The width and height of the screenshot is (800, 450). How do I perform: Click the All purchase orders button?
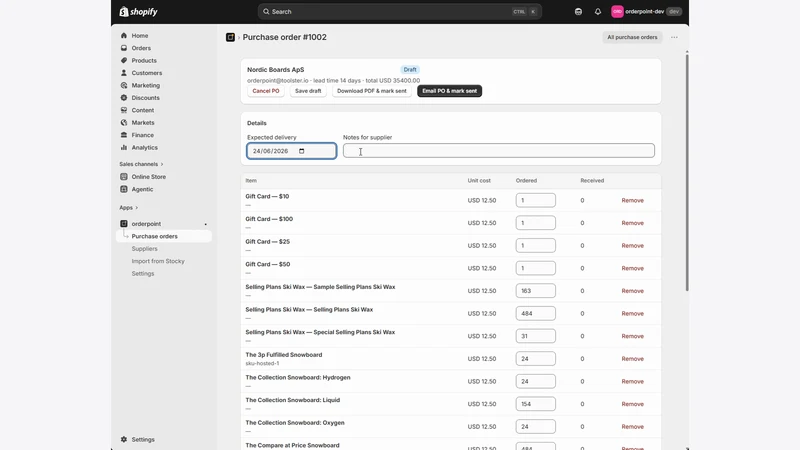coord(632,37)
